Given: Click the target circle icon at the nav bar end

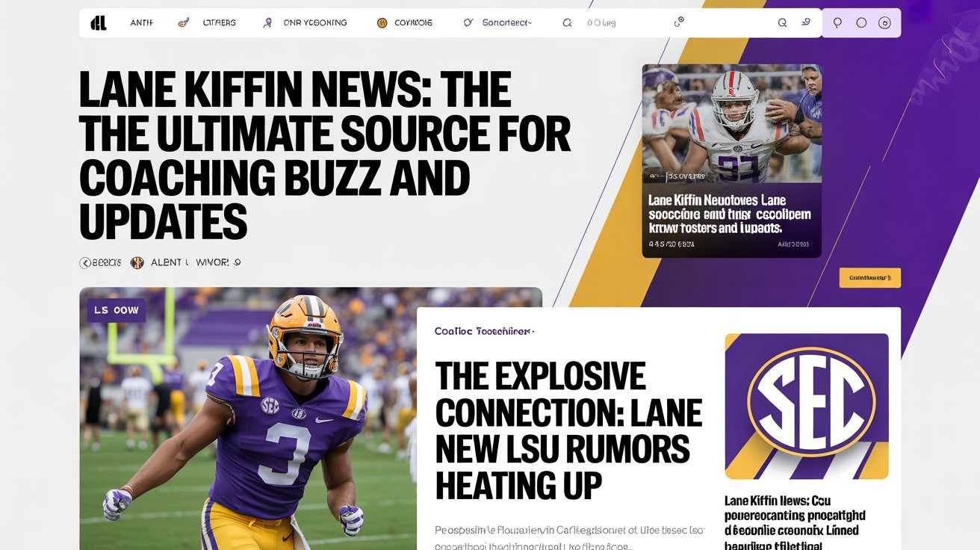Looking at the screenshot, I should [x=885, y=23].
